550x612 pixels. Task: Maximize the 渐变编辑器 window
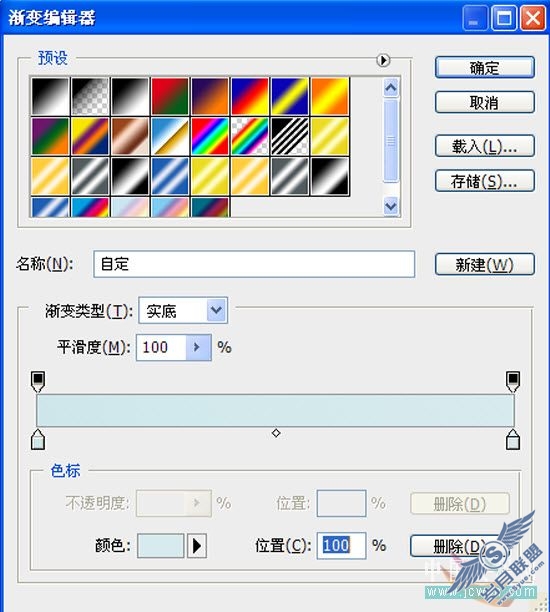[x=504, y=18]
